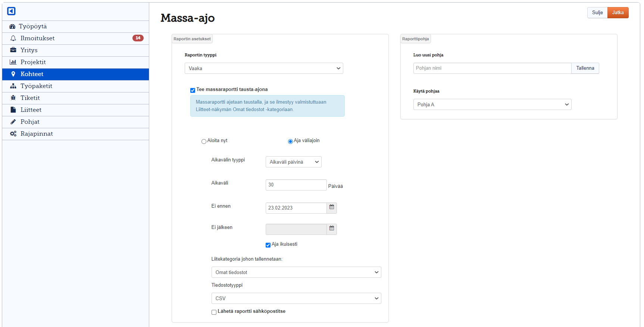Click the Luo uusi pohja label
Viewport: 644px width, 327px height.
click(428, 55)
